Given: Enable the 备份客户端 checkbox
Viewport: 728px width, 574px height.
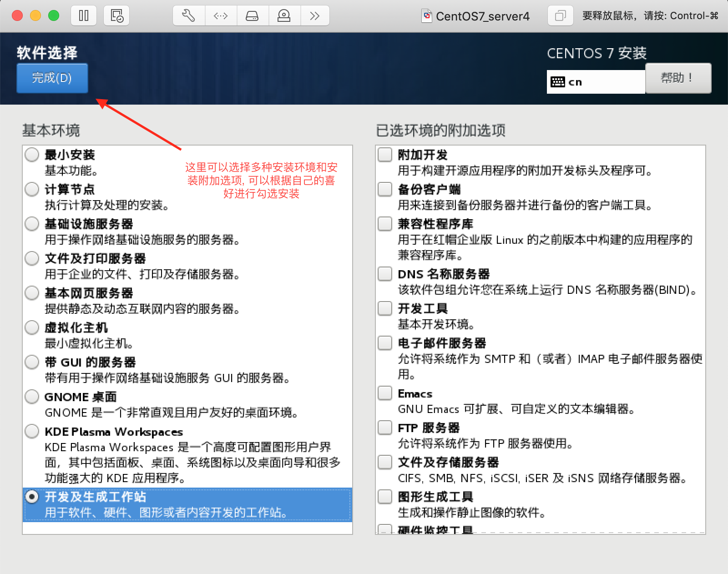Looking at the screenshot, I should 385,189.
